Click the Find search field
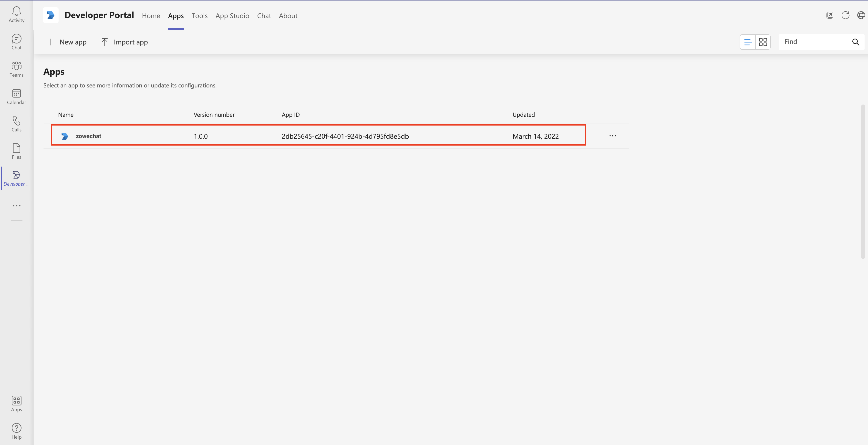 click(x=814, y=42)
